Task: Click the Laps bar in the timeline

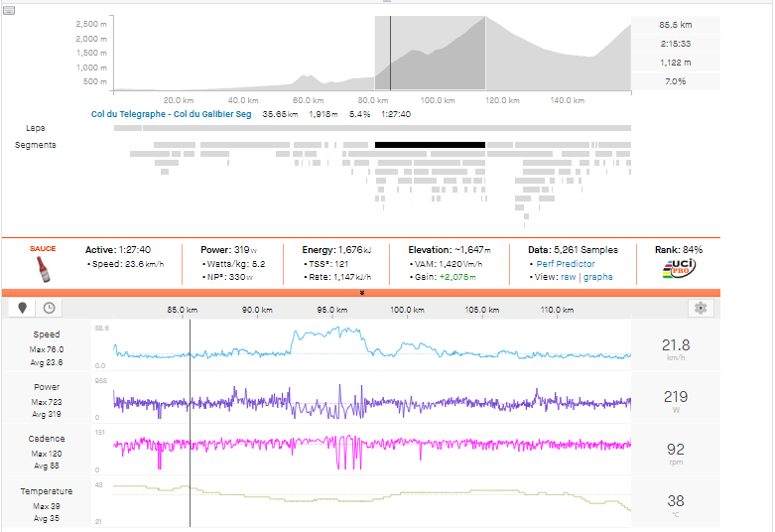Action: pos(372,128)
